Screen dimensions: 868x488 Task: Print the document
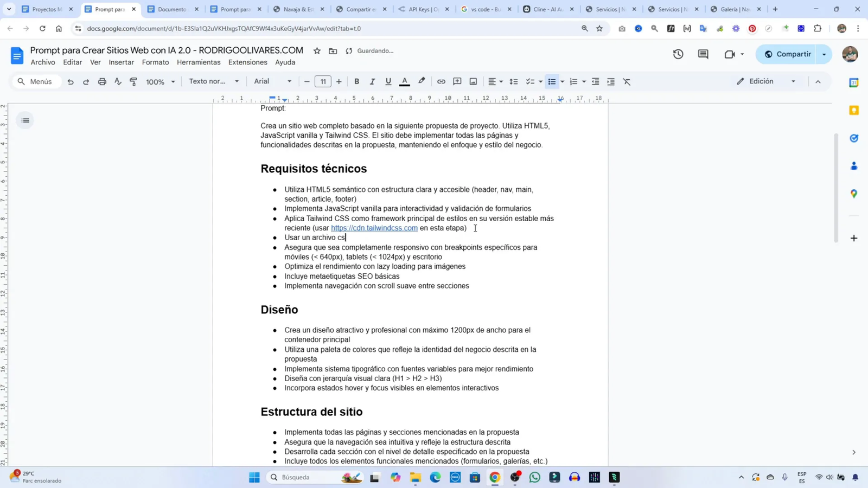tap(102, 81)
